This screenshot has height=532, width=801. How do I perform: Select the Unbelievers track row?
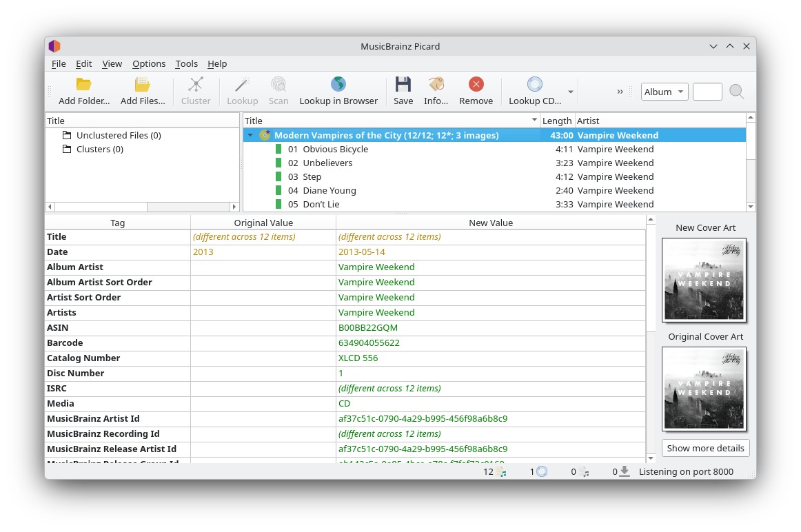coord(494,163)
